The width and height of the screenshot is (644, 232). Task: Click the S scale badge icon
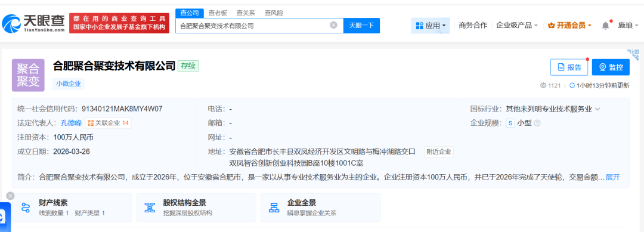[x=510, y=123]
